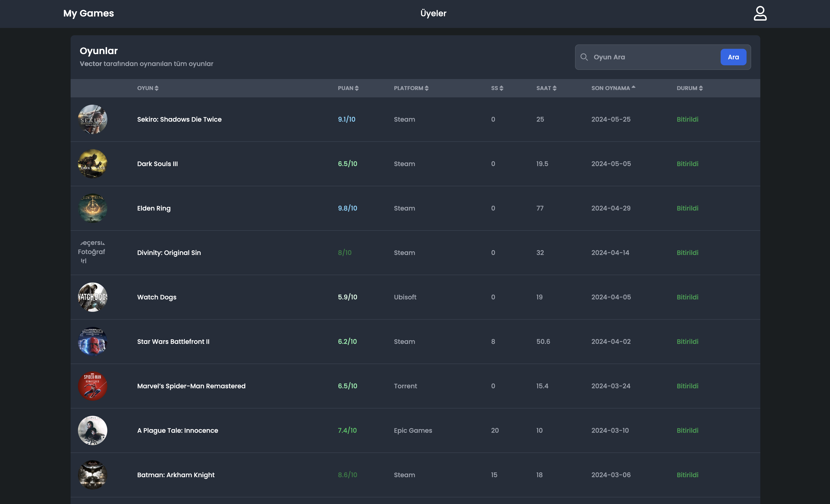The image size is (830, 504).
Task: Click Battlefront II hours 50.6
Action: pos(543,342)
